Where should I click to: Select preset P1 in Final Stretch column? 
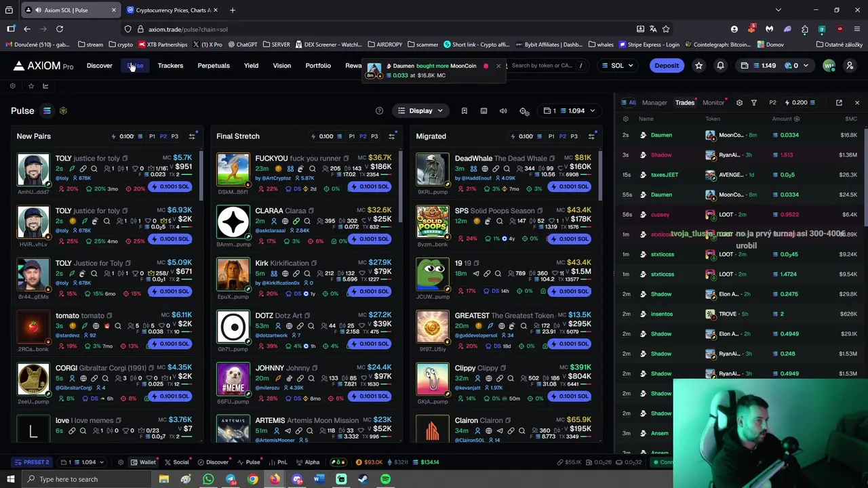pyautogui.click(x=351, y=136)
